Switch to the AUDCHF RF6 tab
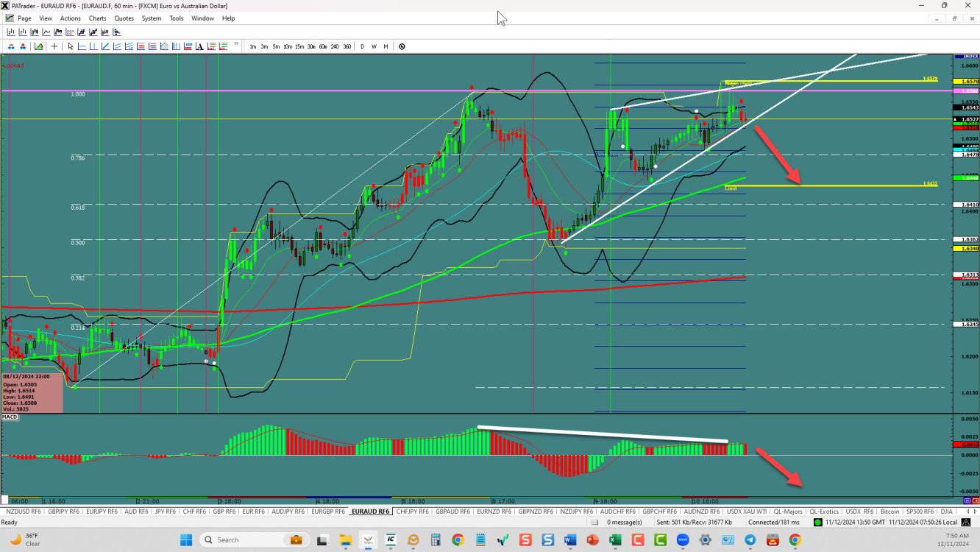Screen dimensions: 980x552 click(618, 511)
